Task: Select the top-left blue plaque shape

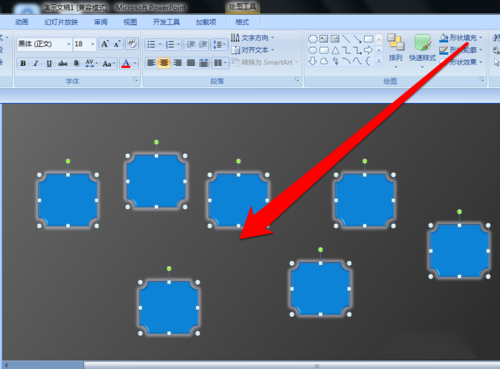Action: (68, 200)
